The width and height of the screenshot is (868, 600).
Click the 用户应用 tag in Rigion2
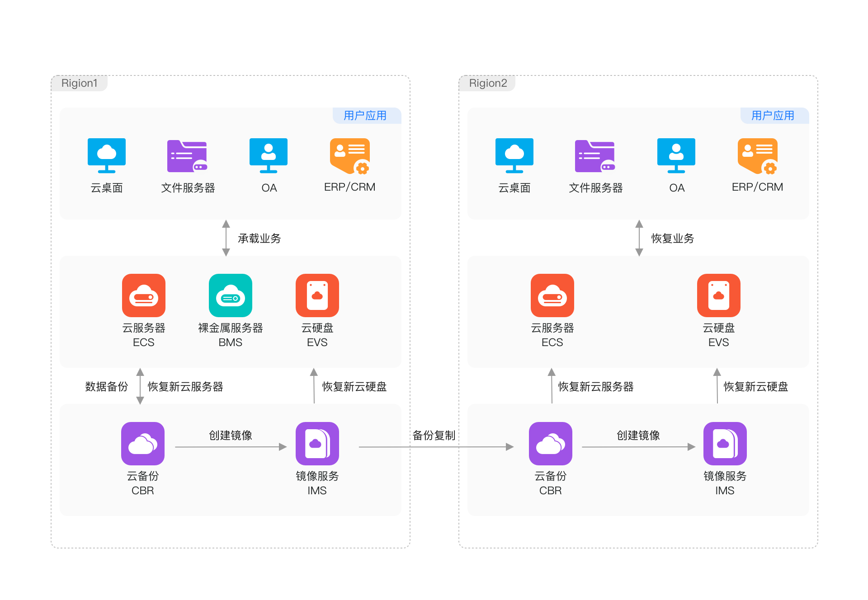(x=773, y=116)
